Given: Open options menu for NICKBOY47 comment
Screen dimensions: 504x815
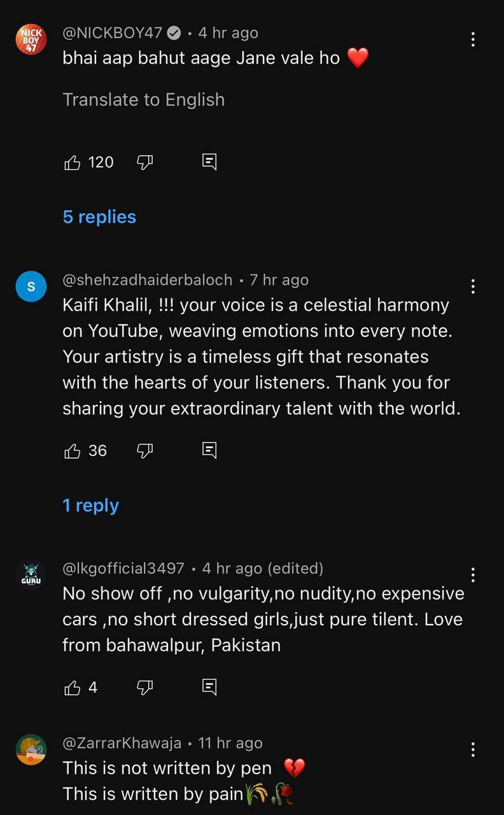Looking at the screenshot, I should 473,39.
